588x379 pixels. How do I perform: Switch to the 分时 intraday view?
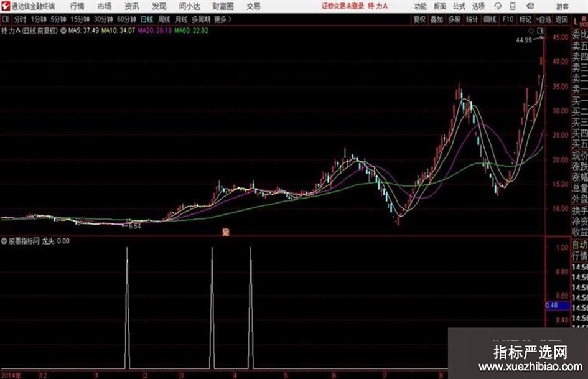21,19
